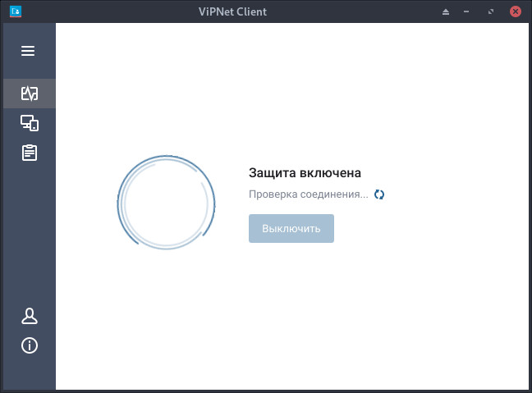Minimize the ViPNet Client window

pyautogui.click(x=466, y=11)
